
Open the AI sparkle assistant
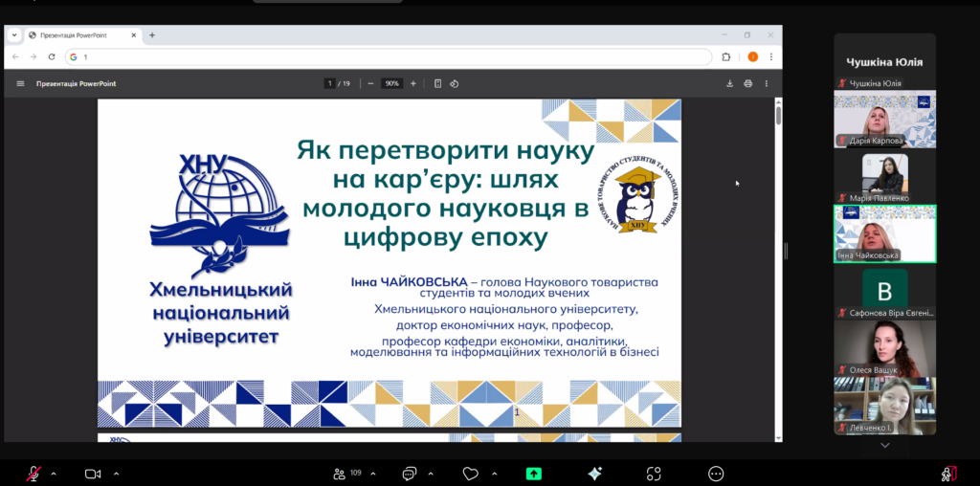tap(594, 474)
